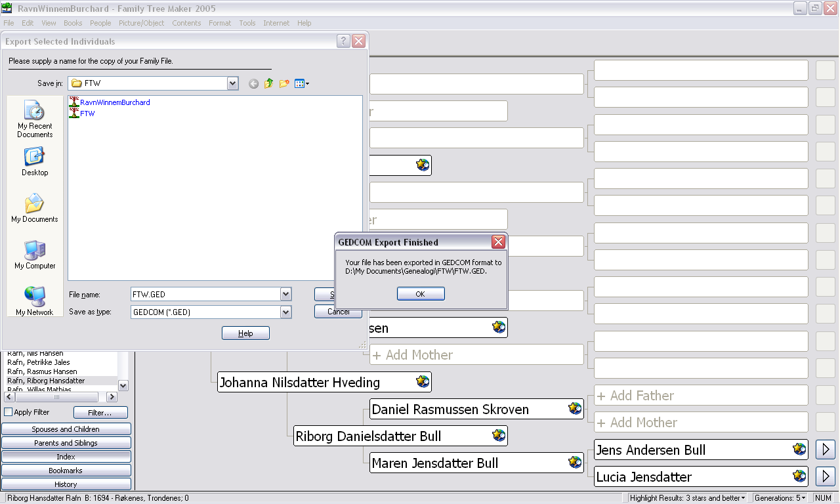
Task: Open My Network shortcut in places bar
Action: 35,301
